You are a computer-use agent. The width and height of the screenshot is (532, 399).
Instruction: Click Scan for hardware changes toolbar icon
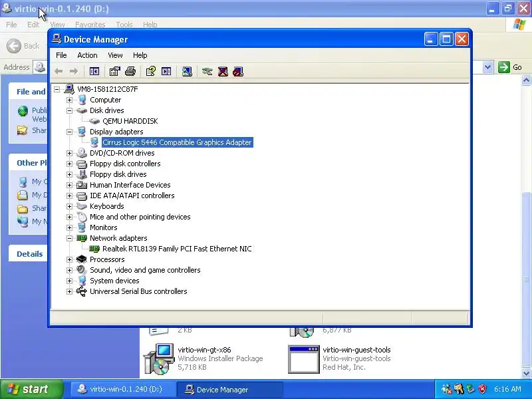187,71
